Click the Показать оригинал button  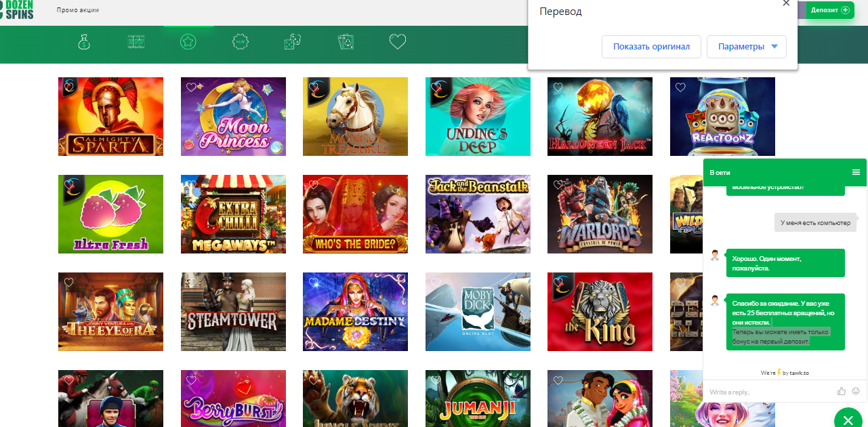pyautogui.click(x=651, y=47)
